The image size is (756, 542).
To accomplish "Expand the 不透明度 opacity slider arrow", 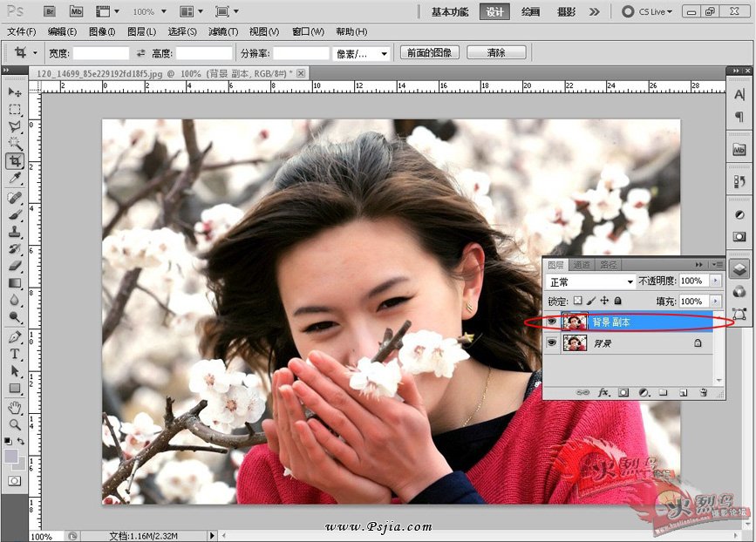I will tap(715, 281).
